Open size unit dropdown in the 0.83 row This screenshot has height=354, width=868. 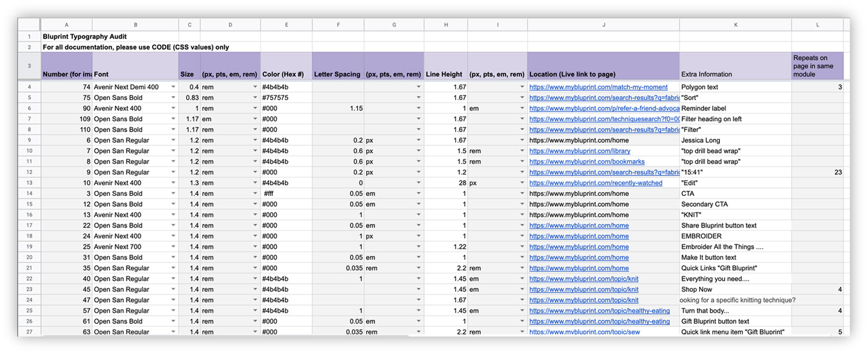tap(255, 98)
